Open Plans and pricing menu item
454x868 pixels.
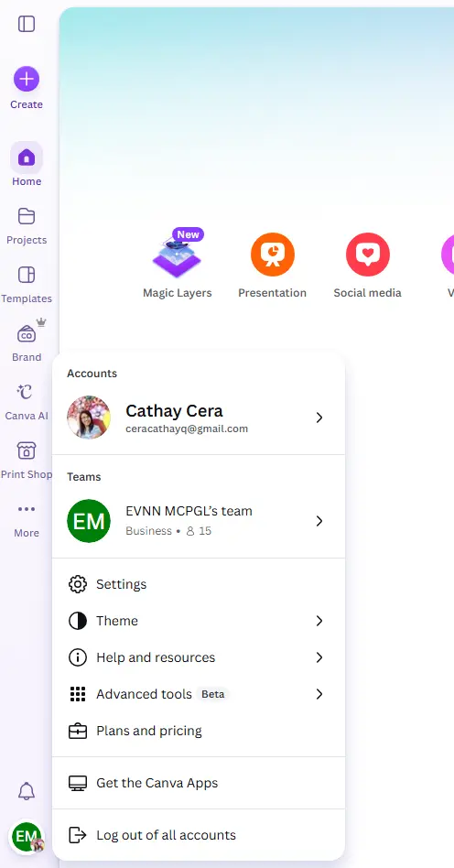click(x=199, y=731)
